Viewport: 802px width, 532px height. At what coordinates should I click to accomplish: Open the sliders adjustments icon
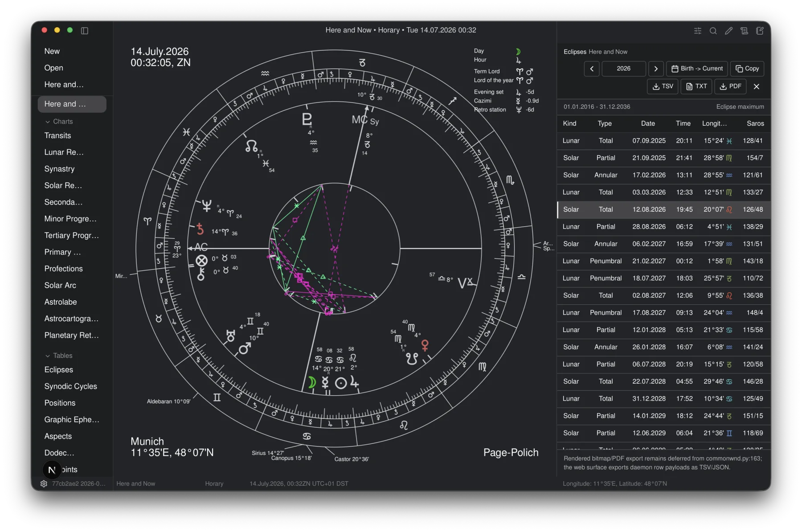pos(698,31)
